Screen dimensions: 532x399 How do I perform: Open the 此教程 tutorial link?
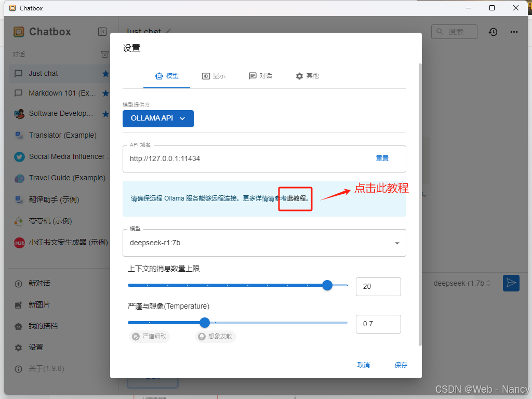[298, 198]
